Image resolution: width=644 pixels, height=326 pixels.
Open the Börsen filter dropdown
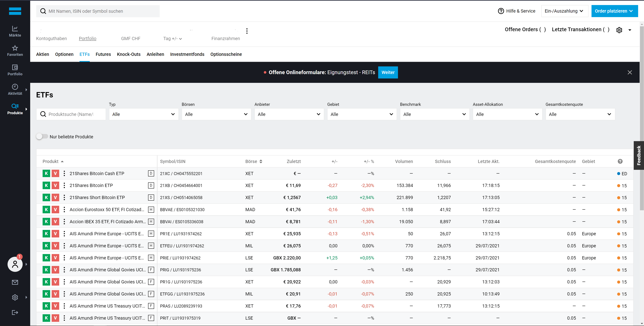216,114
